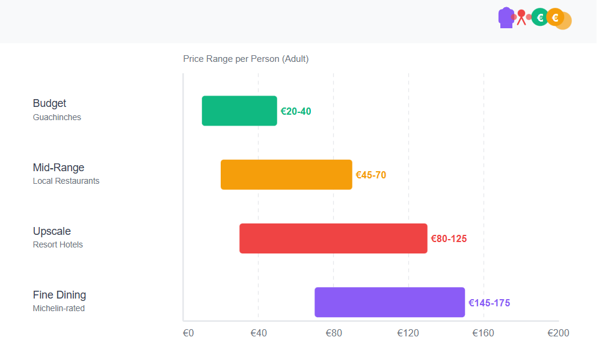Select the purple Fine Dining price bar
608x364 pixels.
click(390, 302)
